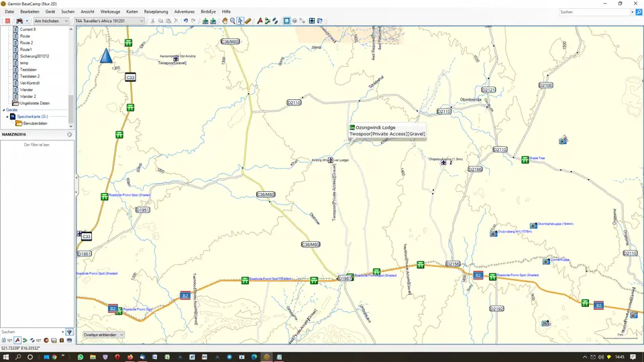Open the bottom Suchen filter dropdown arrow
644x362 pixels.
pyautogui.click(x=63, y=332)
